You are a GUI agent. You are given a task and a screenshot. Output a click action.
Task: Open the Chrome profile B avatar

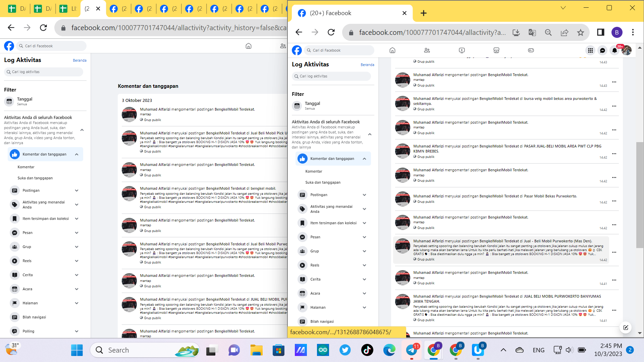(617, 32)
